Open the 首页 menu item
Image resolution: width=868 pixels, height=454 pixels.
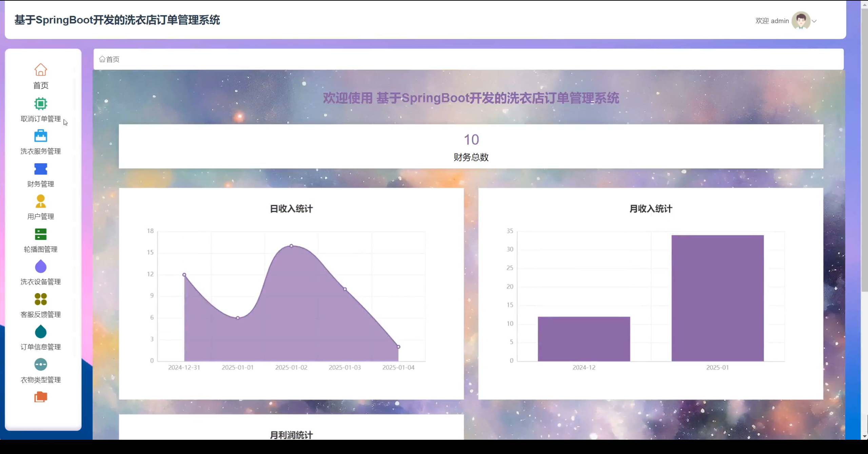tap(41, 85)
